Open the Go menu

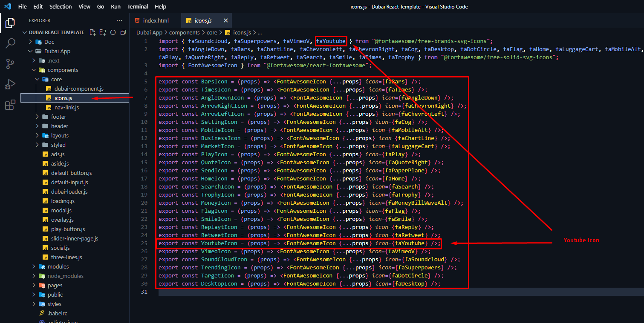101,7
